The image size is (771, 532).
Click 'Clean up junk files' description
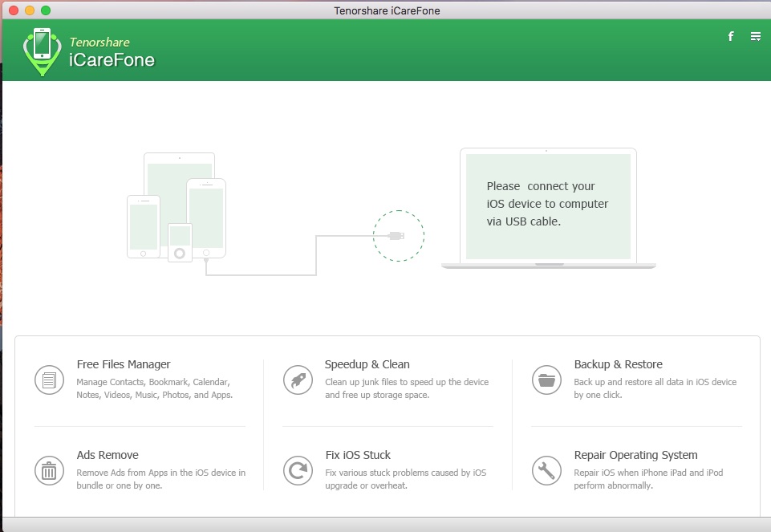[x=407, y=388]
